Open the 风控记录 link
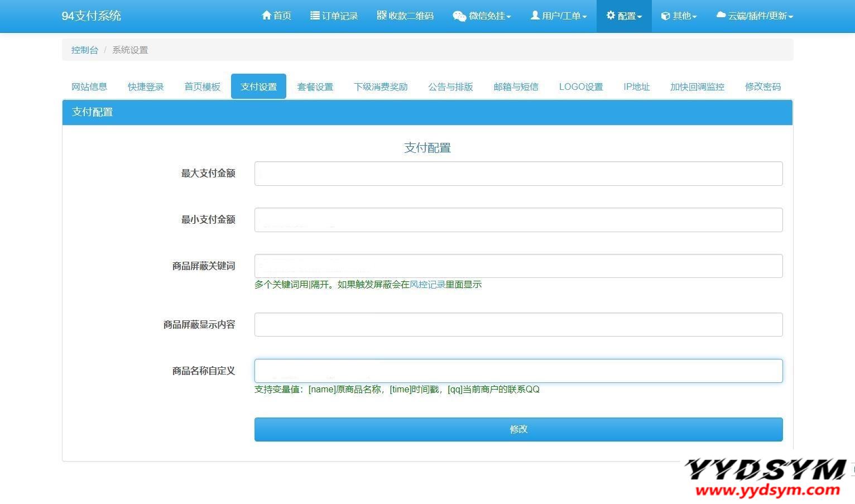The width and height of the screenshot is (855, 504). 427,285
